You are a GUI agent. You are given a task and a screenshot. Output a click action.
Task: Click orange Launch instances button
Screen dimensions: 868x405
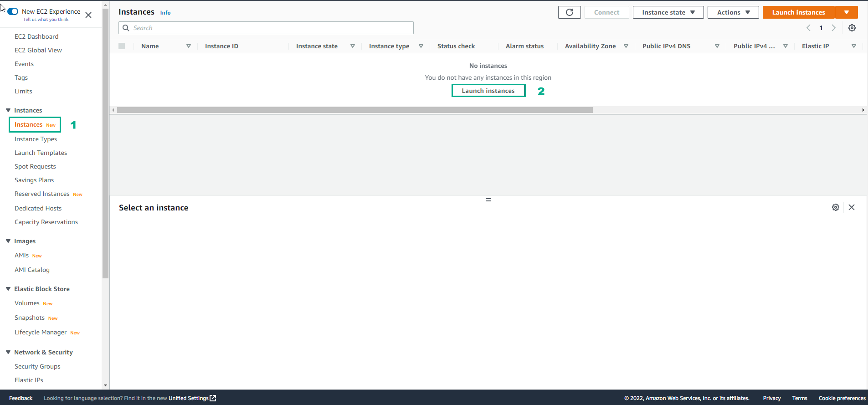(x=798, y=12)
